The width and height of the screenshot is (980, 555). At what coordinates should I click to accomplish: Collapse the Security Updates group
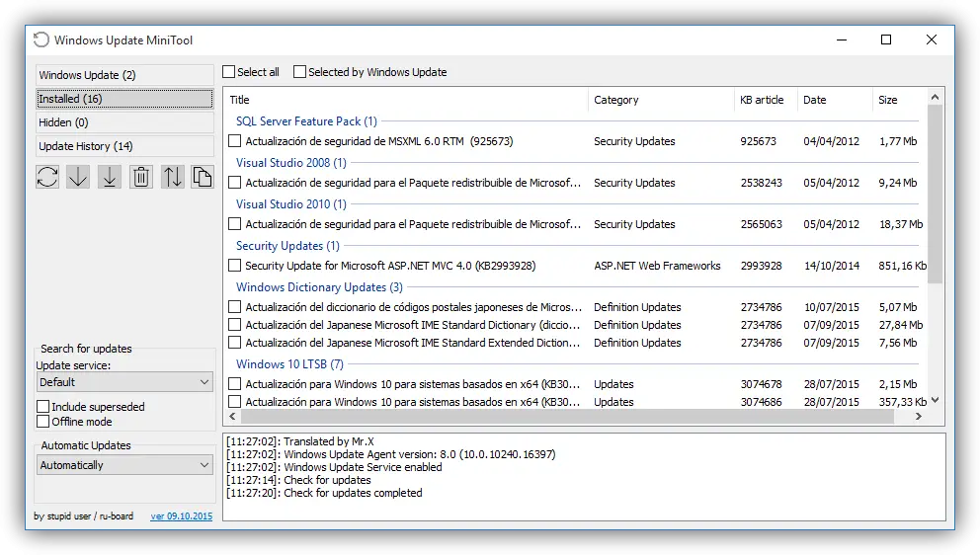[x=287, y=246]
